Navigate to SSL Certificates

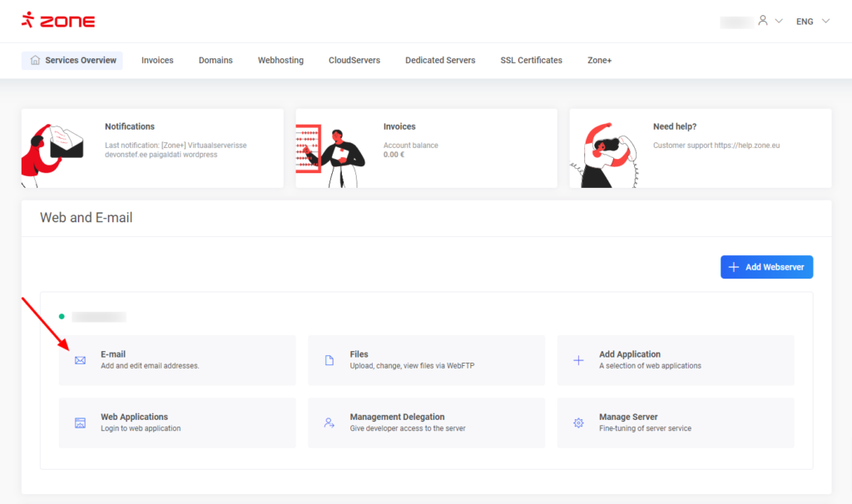tap(531, 61)
